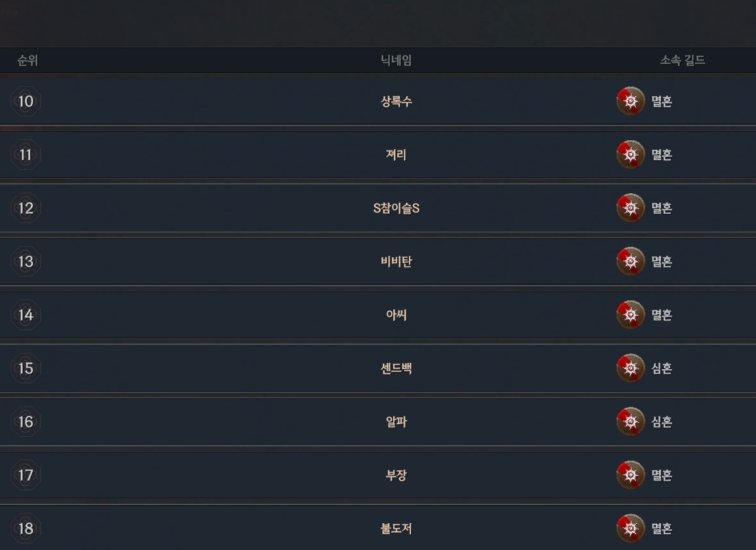
Task: Click 심혼 guild name in rank 16 row
Action: tap(661, 421)
